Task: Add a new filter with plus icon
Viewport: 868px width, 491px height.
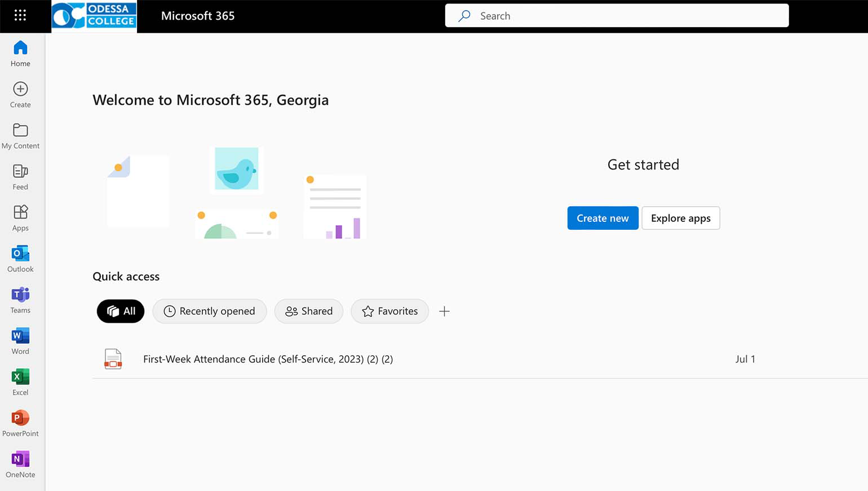Action: (x=444, y=311)
